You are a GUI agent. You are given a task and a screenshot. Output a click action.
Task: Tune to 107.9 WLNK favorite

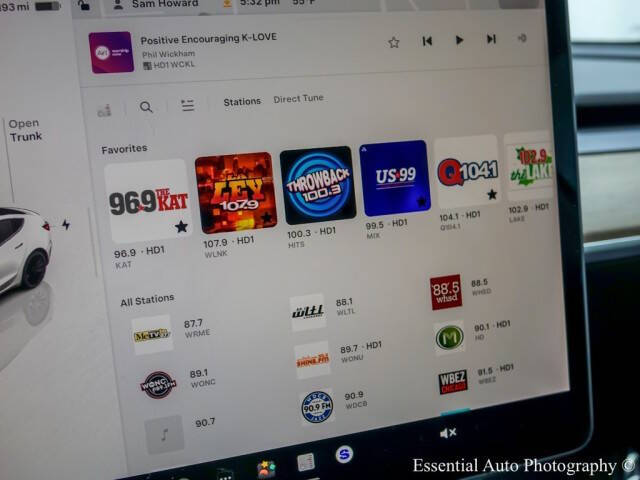point(235,192)
